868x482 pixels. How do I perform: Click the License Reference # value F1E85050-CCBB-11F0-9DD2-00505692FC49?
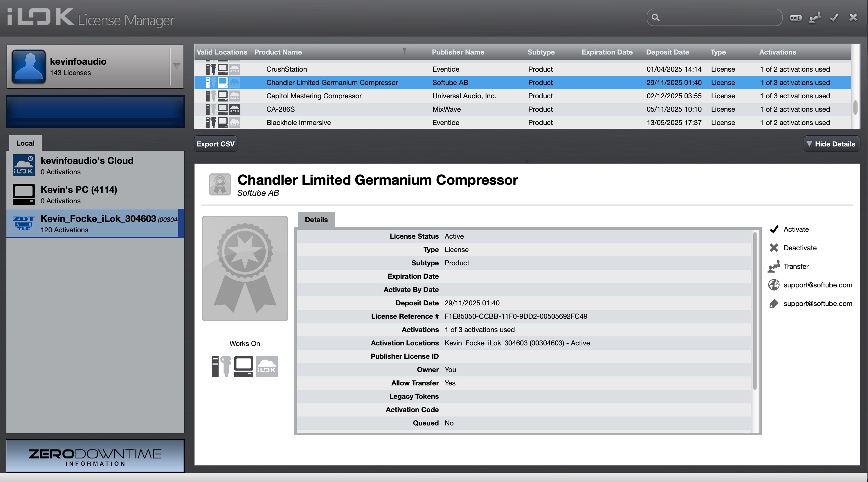(516, 316)
